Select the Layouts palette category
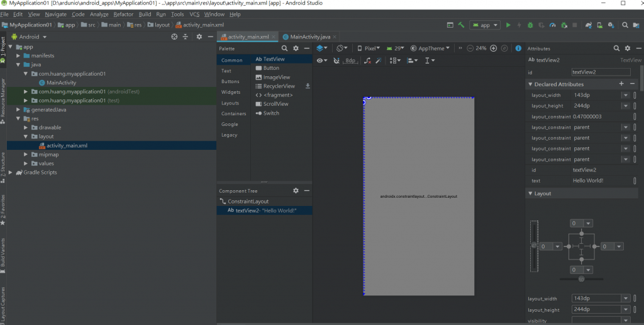Viewport: 644px width, 325px height. point(230,103)
